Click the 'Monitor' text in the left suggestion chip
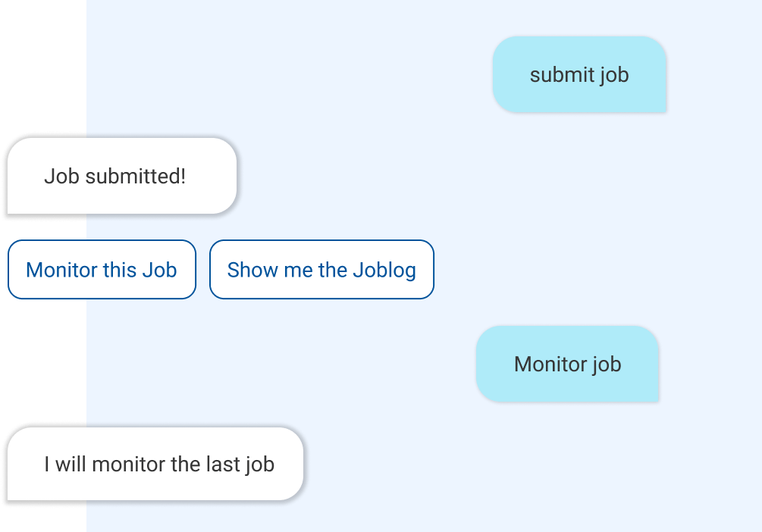762x532 pixels. point(58,270)
